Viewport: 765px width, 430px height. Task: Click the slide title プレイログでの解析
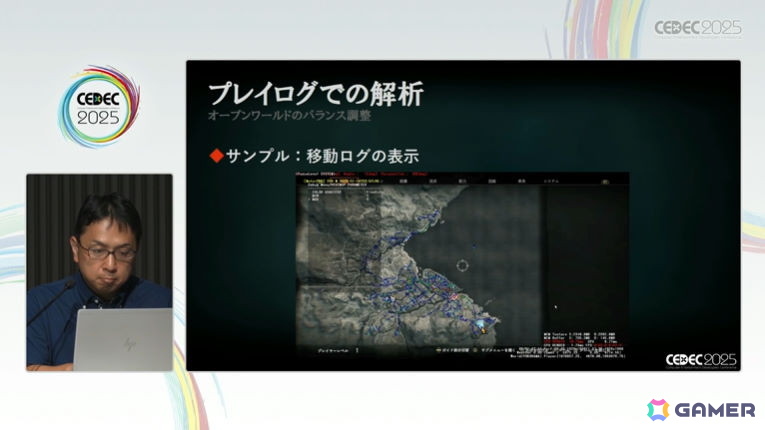click(316, 94)
